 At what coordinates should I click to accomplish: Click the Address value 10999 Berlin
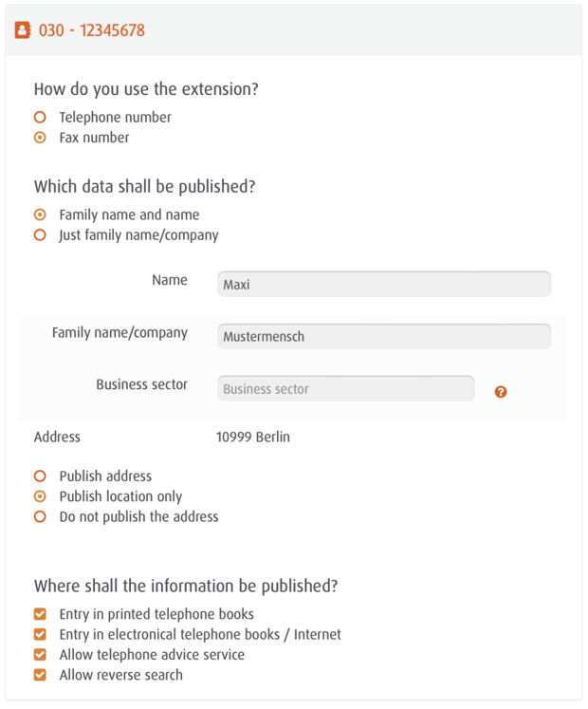253,438
